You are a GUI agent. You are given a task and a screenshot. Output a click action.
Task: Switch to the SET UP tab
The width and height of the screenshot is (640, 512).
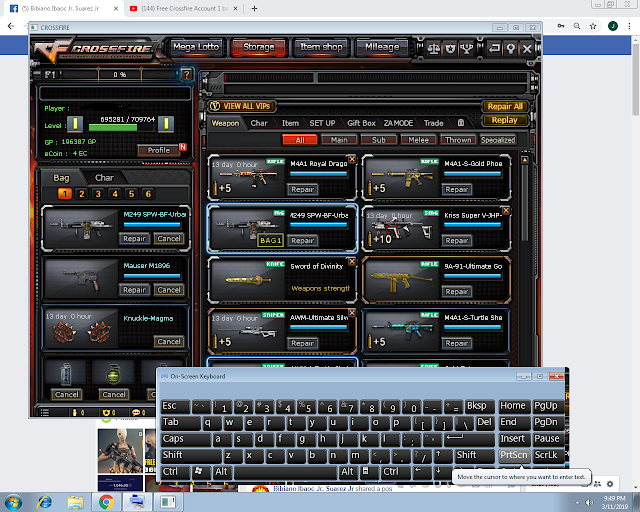click(x=322, y=123)
